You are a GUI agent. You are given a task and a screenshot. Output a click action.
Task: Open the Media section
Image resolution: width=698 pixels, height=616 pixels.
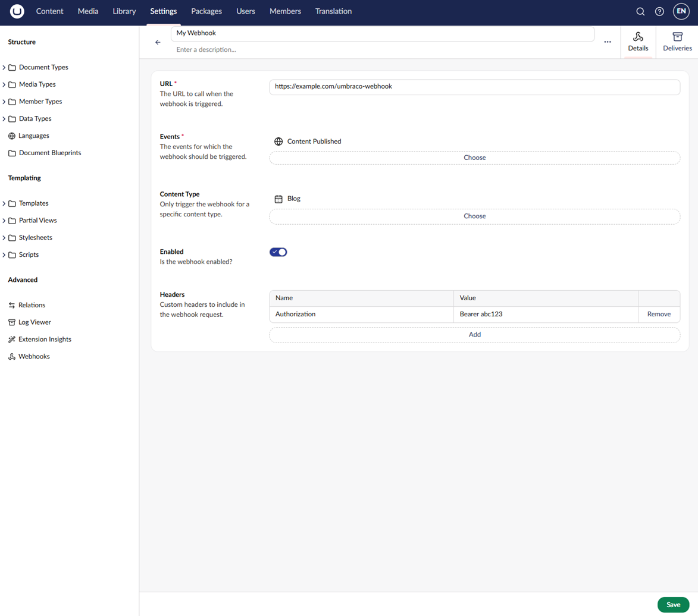pos(87,11)
